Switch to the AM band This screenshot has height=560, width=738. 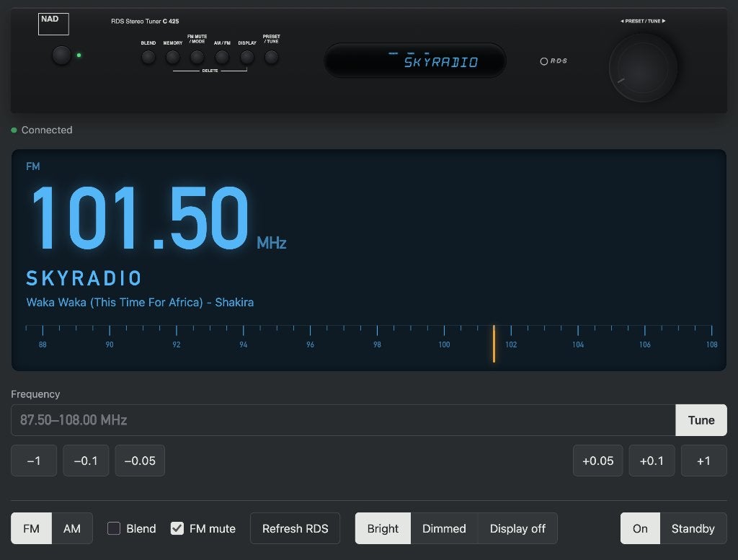(72, 528)
